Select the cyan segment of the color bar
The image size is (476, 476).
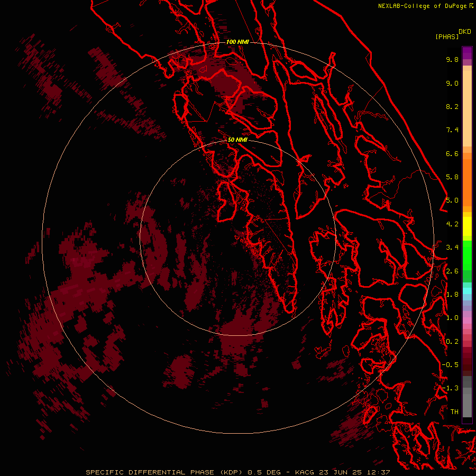[467, 291]
